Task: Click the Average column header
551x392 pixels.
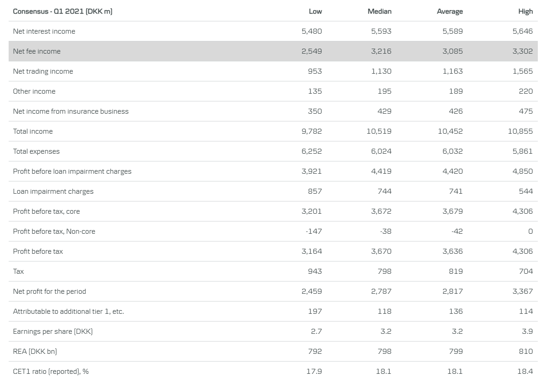Action: 450,11
